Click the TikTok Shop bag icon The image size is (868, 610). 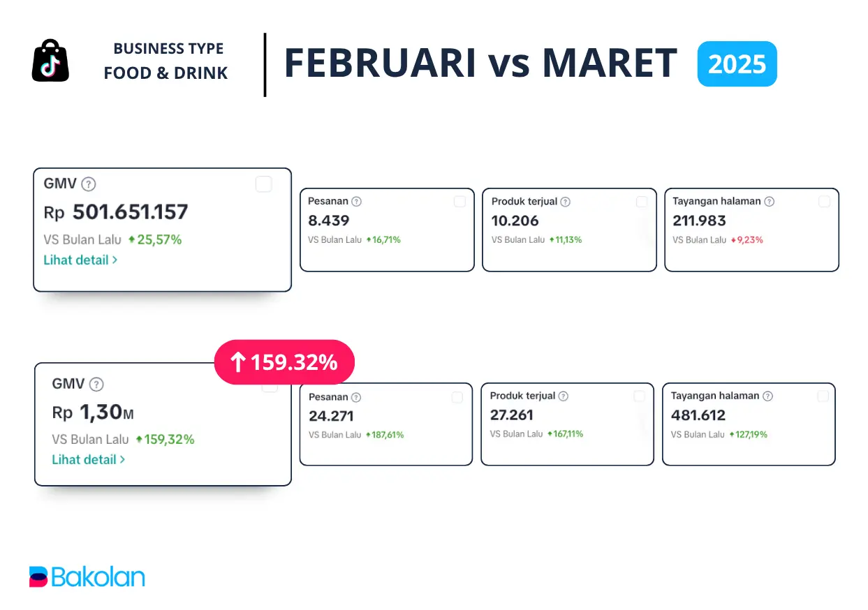click(x=50, y=61)
